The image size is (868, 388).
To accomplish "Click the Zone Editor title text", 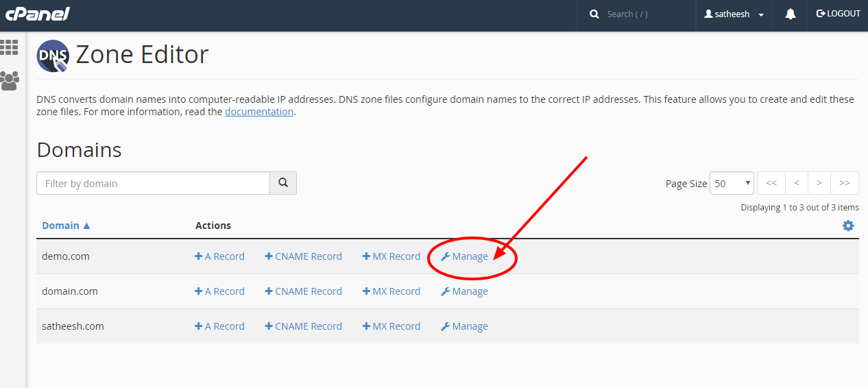I will [x=142, y=54].
